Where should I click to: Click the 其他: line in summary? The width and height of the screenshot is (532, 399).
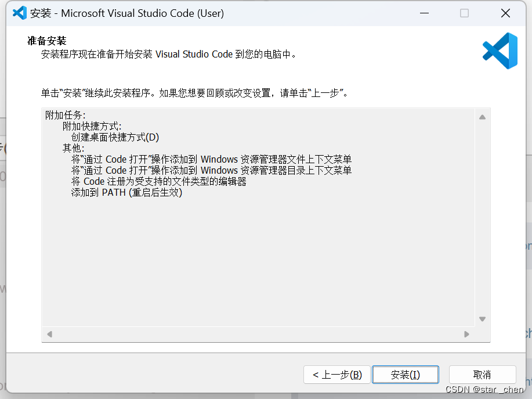73,148
